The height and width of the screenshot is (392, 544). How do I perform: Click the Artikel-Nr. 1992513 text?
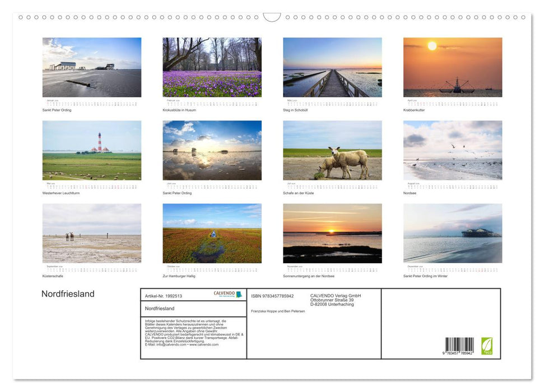(164, 296)
